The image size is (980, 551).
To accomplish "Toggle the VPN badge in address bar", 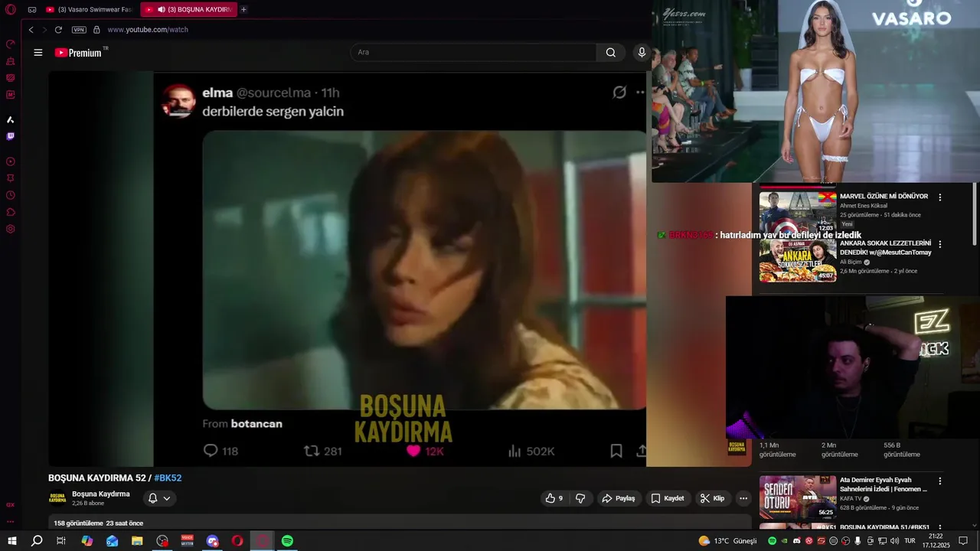I will 79,30.
